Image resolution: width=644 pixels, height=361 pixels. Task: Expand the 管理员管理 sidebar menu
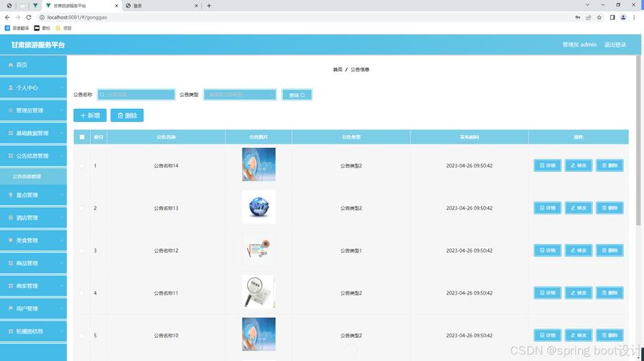(33, 110)
